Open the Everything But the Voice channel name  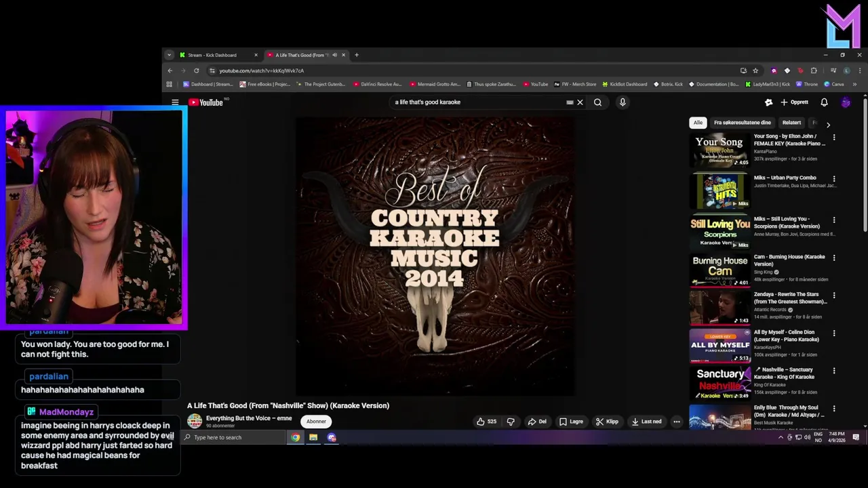pyautogui.click(x=249, y=418)
